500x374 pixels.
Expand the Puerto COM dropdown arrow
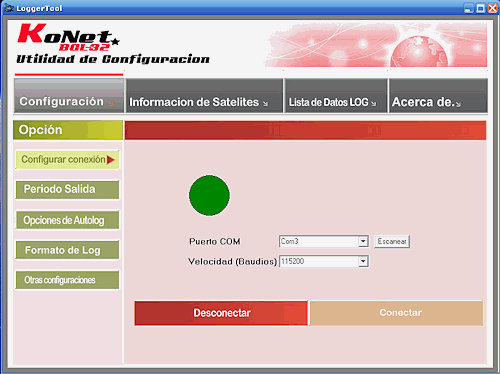click(x=363, y=241)
